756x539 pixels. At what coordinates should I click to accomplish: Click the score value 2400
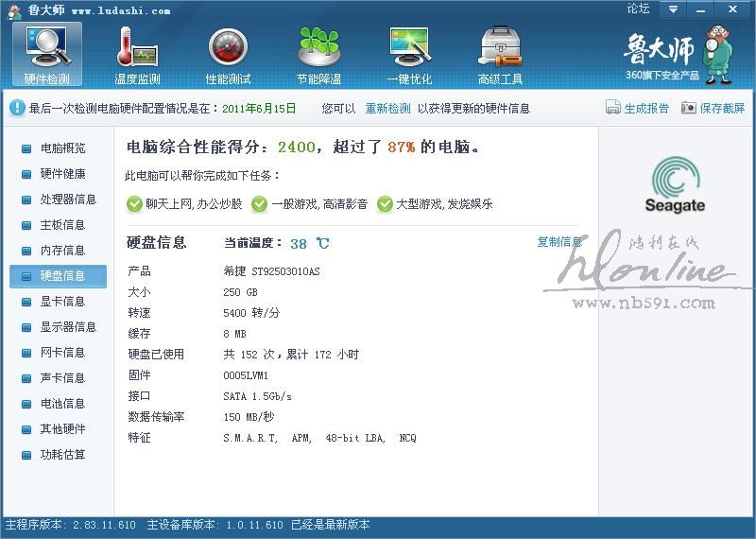click(297, 147)
